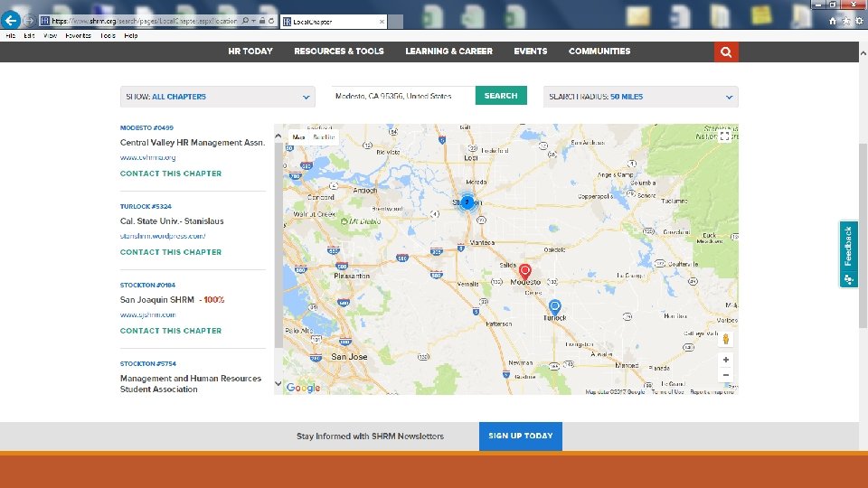Click the Google logo on the map
Viewport: 868px width, 488px height.
click(x=304, y=388)
